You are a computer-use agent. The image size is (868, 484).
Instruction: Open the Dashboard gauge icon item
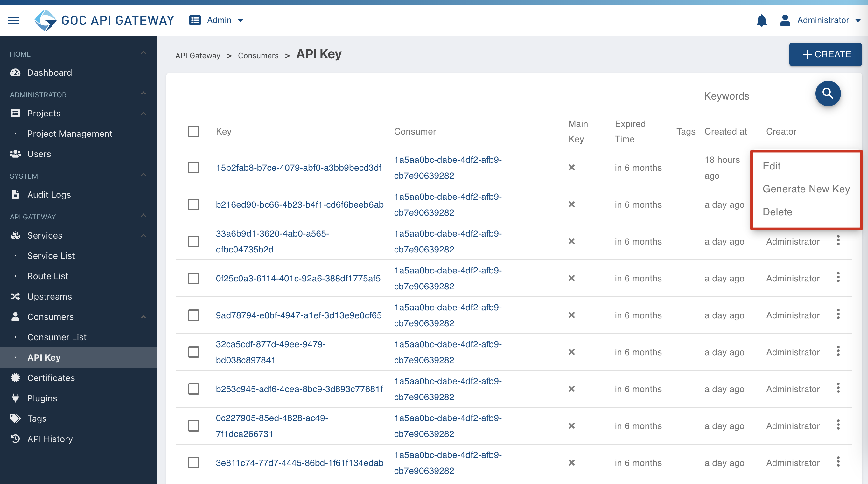(x=16, y=73)
